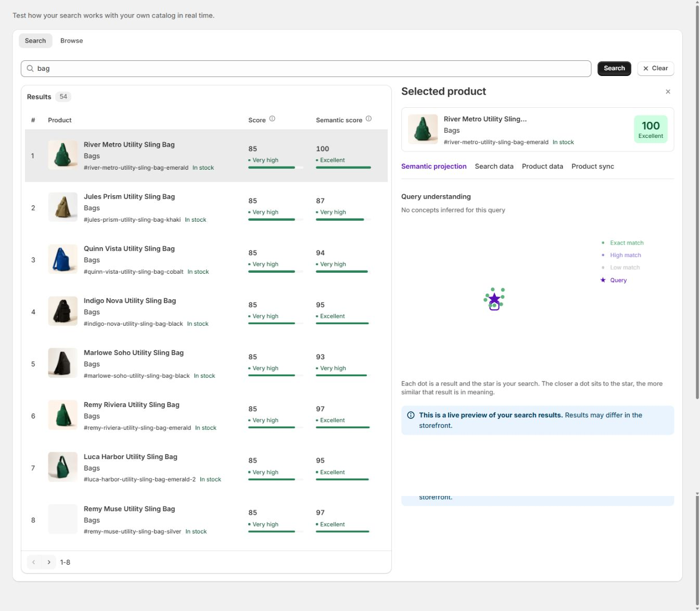Click 'Jules Prism Utility Sling Bag' title
The height and width of the screenshot is (611, 700).
pyautogui.click(x=129, y=197)
